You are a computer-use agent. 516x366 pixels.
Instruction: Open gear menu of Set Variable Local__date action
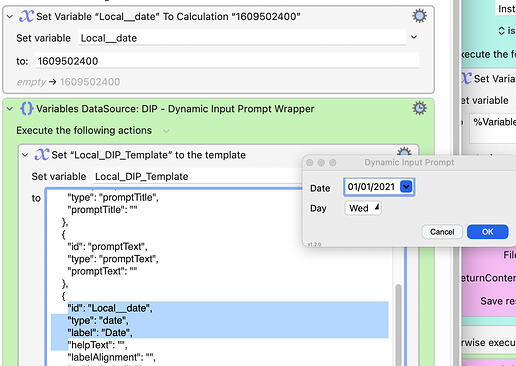click(419, 16)
